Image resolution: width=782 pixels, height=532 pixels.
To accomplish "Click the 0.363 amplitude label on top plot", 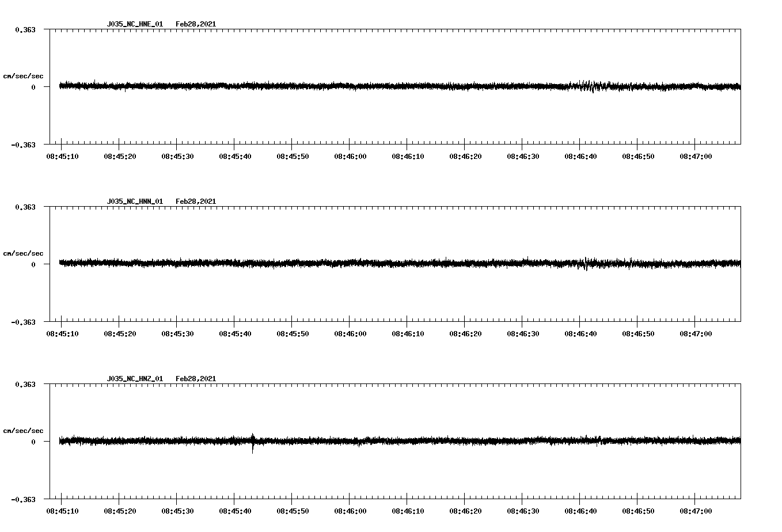I will point(25,29).
